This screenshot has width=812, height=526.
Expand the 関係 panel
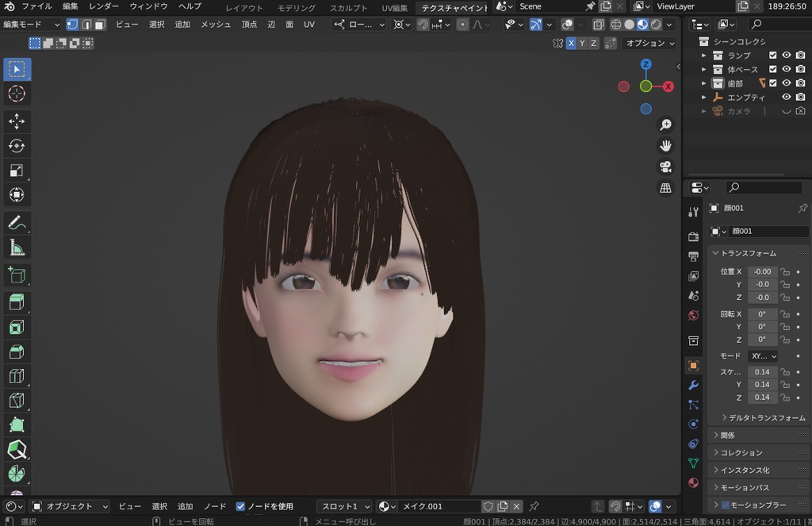(728, 435)
